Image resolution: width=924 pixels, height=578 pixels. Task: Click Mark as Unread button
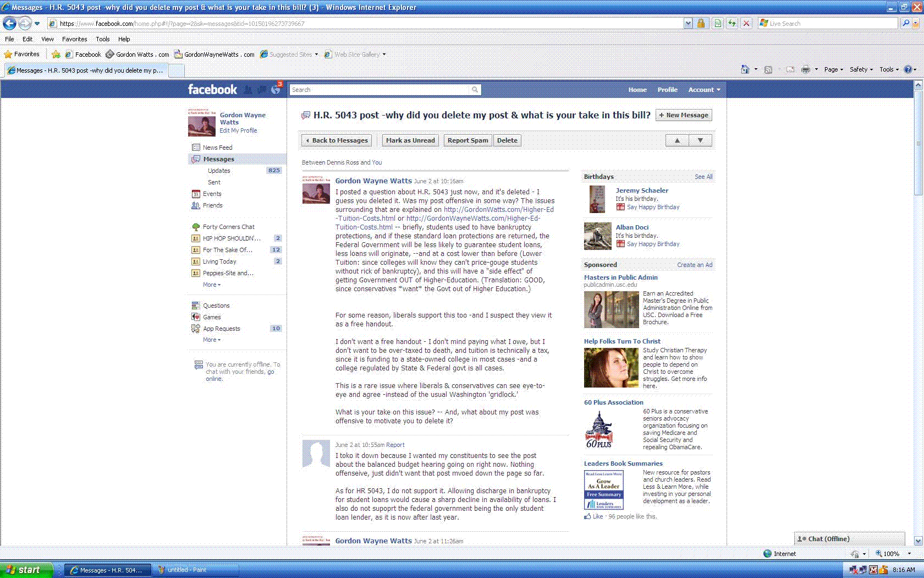tap(410, 140)
